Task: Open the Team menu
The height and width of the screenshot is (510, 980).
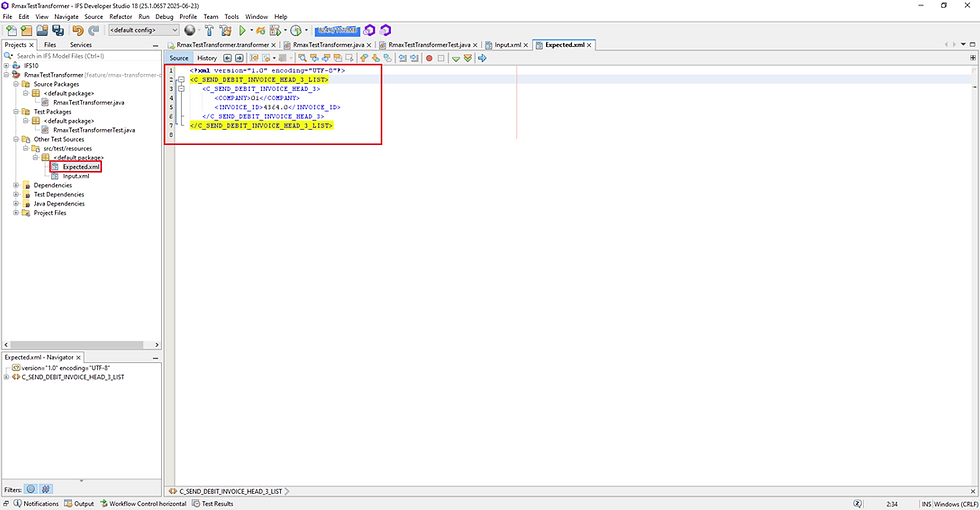Action: pyautogui.click(x=211, y=17)
